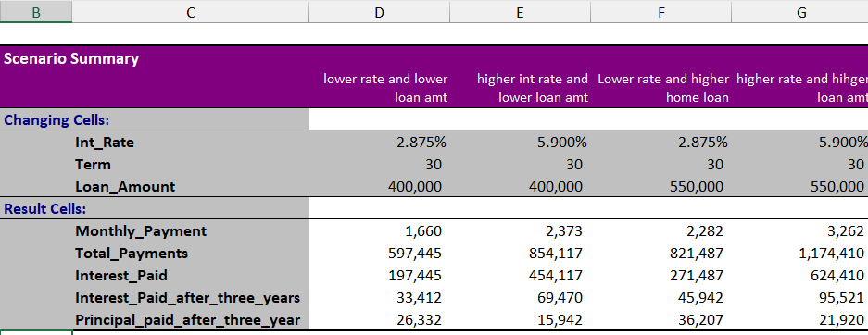Select column C header
The height and width of the screenshot is (335, 868).
(x=191, y=12)
